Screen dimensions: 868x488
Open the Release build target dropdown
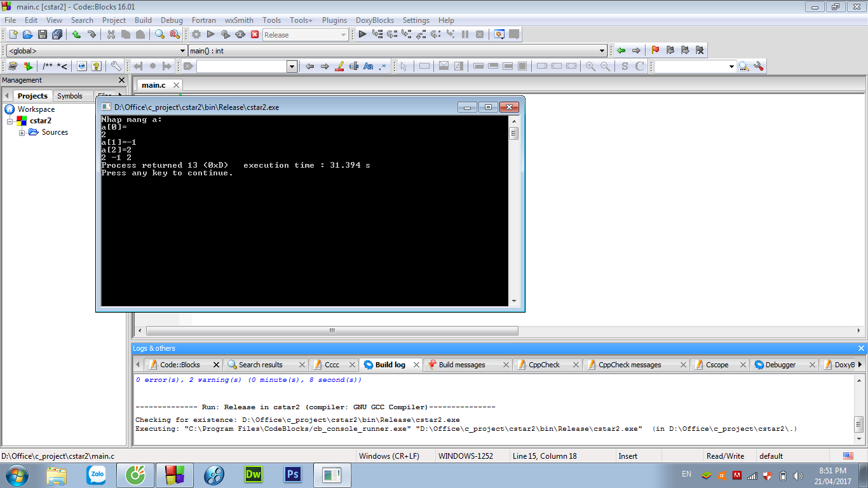pyautogui.click(x=343, y=35)
